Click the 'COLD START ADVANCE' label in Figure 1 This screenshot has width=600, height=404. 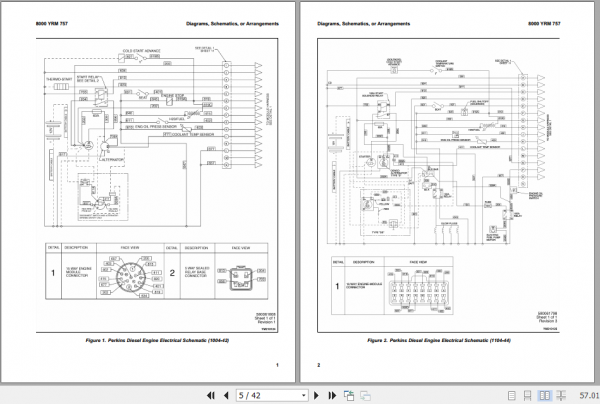pos(142,51)
